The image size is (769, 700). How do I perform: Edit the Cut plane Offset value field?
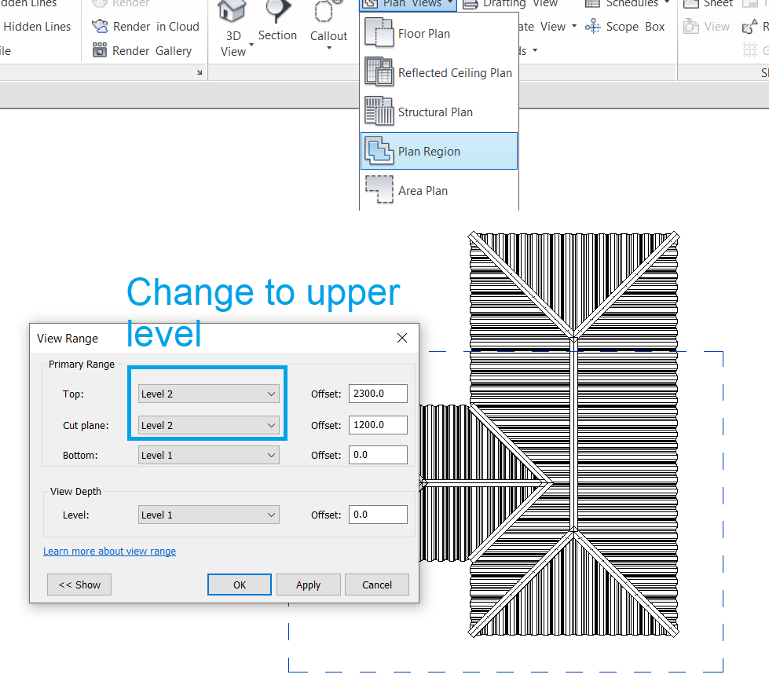click(378, 425)
